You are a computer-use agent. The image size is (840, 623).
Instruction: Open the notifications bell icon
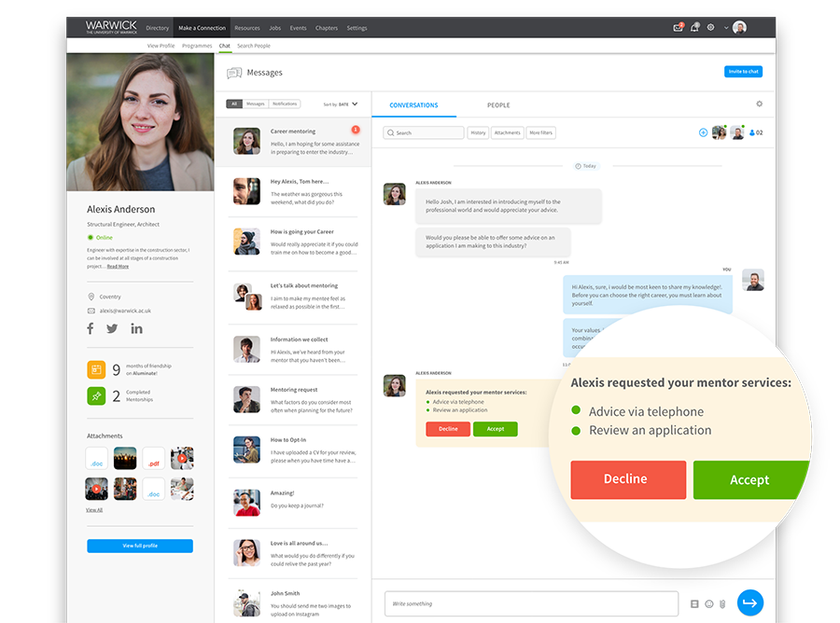(x=694, y=27)
